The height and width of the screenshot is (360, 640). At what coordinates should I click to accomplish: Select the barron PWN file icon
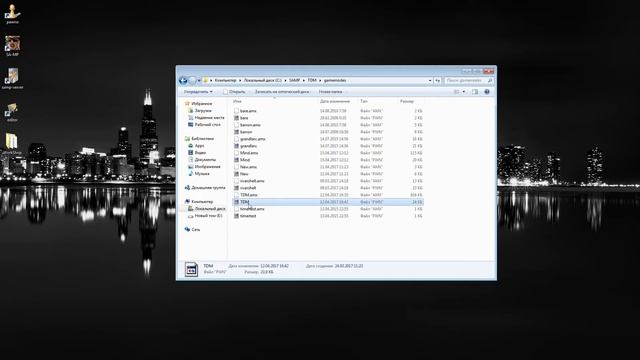(236, 132)
